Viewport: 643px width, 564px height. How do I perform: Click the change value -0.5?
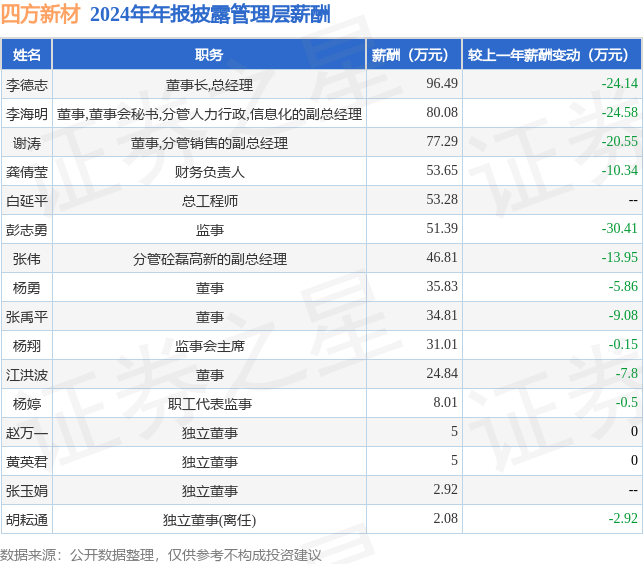[x=627, y=402]
